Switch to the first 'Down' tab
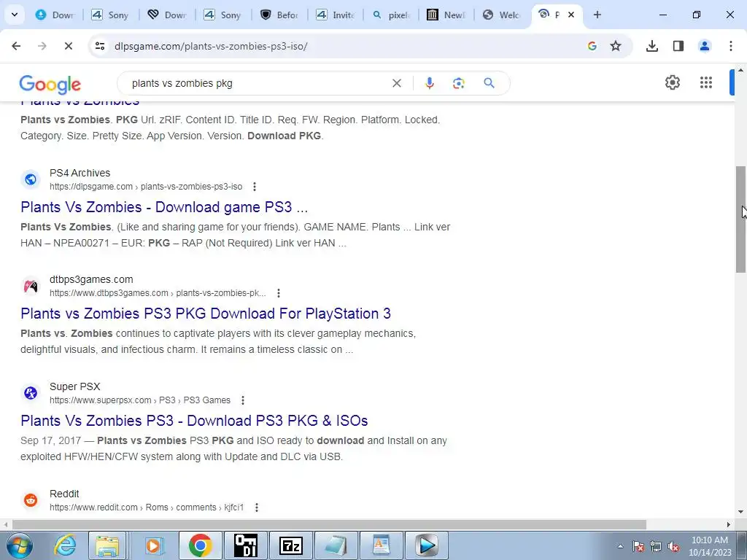 pyautogui.click(x=55, y=15)
